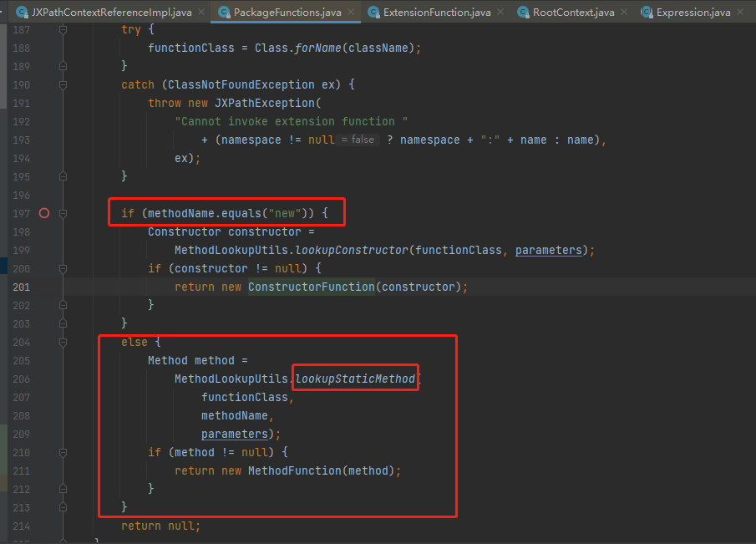Open the Expression.java tab
756x544 pixels.
(x=693, y=12)
